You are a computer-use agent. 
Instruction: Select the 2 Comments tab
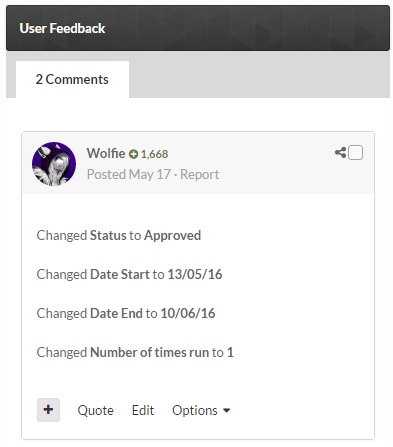[x=72, y=79]
